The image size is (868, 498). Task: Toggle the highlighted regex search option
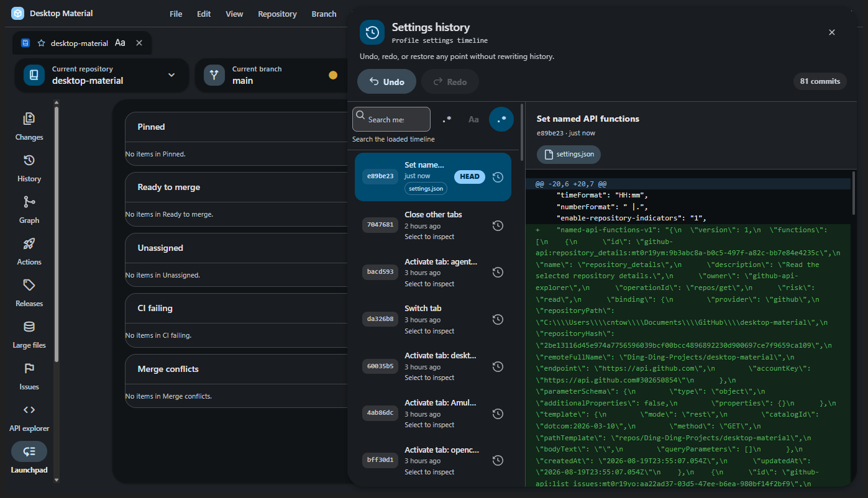pos(501,119)
